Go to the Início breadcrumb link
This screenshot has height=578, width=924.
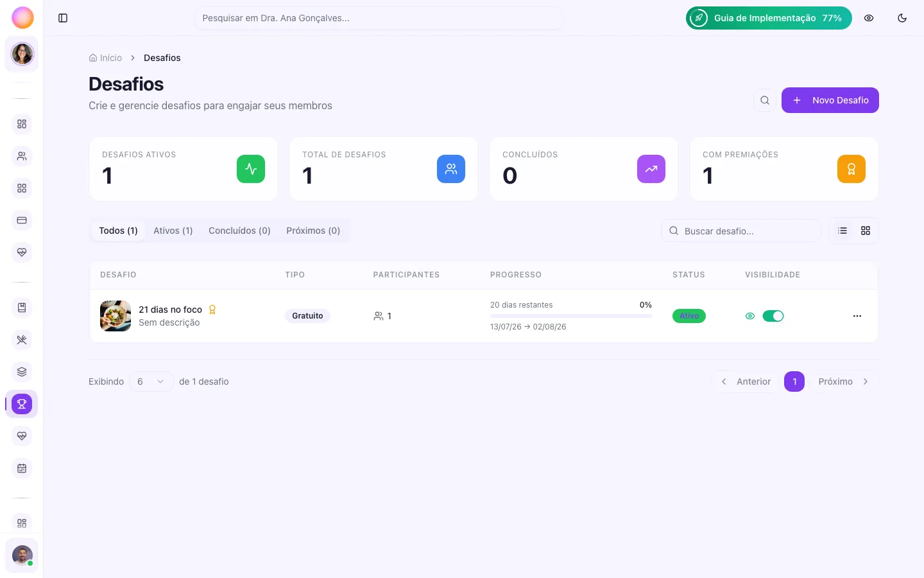click(105, 58)
